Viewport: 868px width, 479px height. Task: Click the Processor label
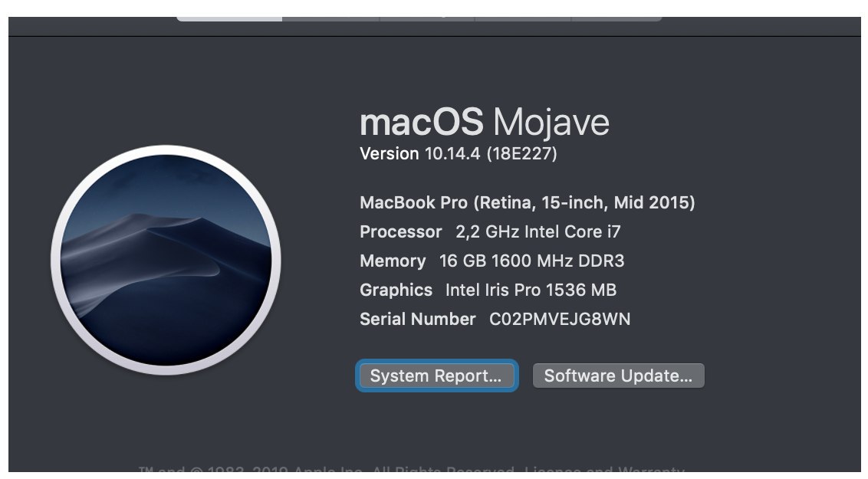point(401,231)
